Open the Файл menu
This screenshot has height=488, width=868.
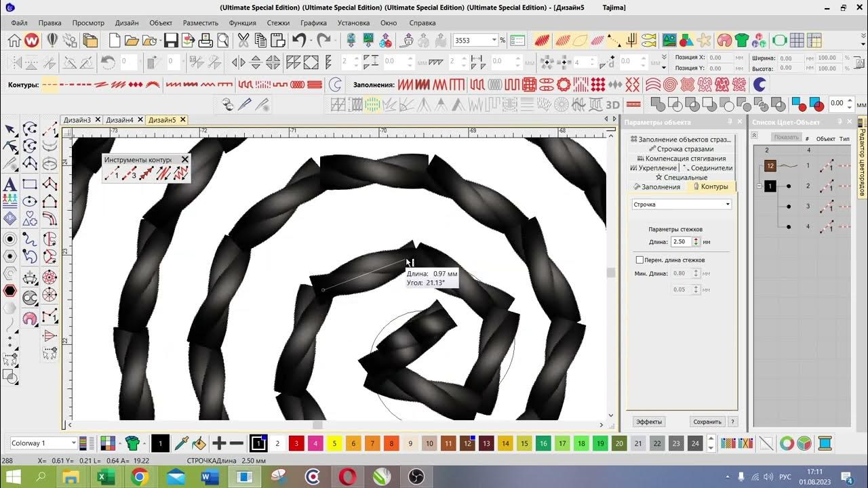[x=20, y=22]
